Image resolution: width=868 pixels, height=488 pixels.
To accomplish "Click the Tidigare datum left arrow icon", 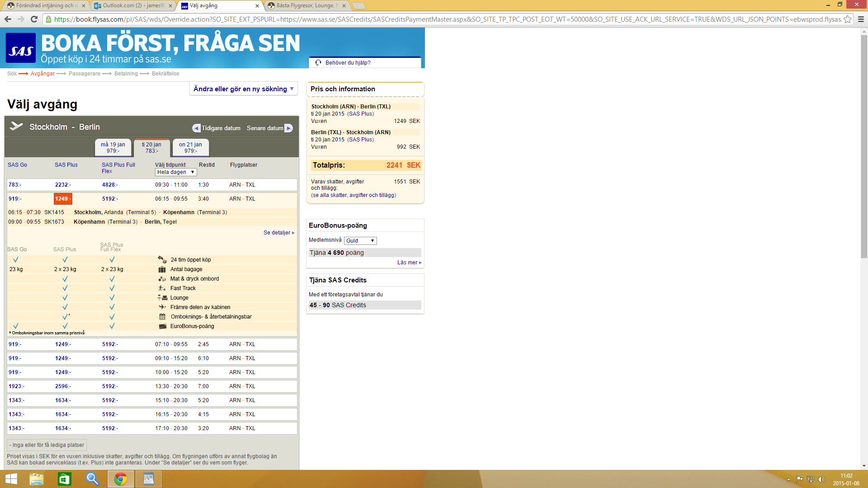I will click(196, 128).
